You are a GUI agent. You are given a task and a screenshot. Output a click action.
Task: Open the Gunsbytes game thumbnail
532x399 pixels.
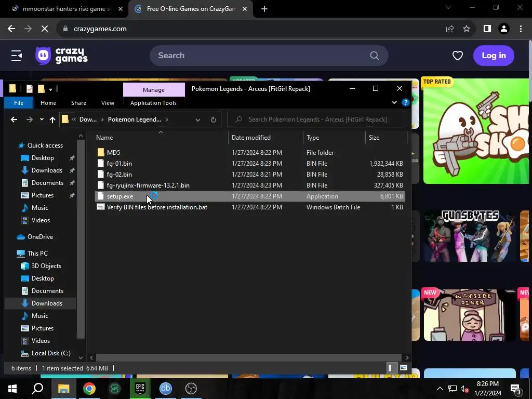tap(470, 236)
